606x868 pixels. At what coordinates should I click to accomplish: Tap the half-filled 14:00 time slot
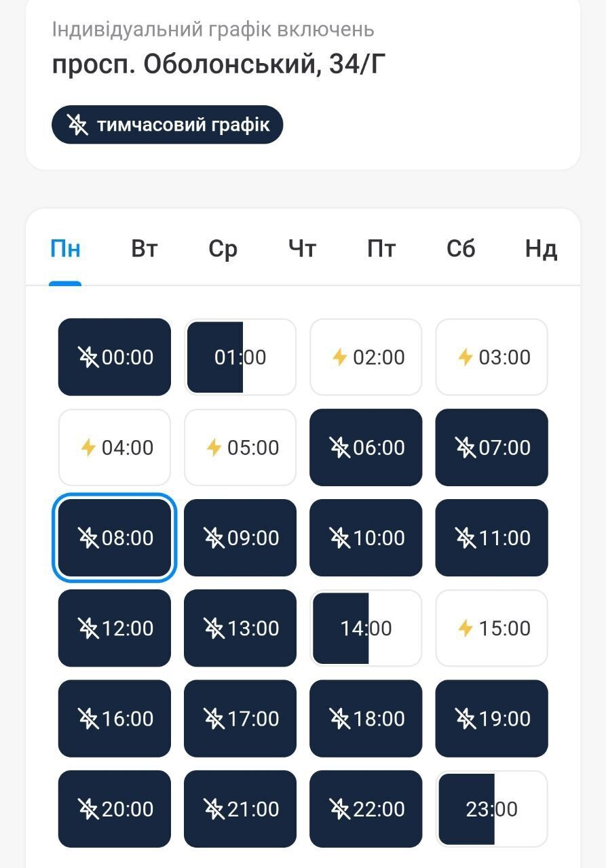pos(366,629)
